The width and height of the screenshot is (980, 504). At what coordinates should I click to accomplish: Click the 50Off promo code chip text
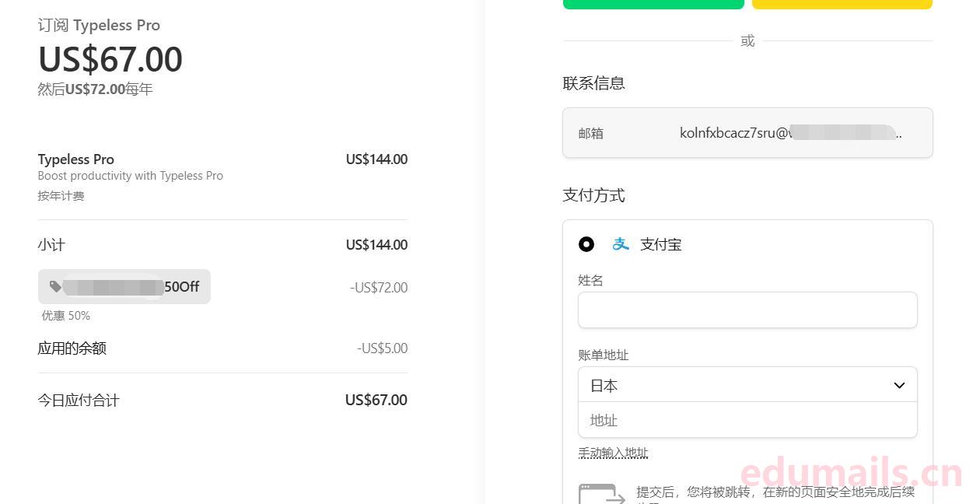coord(181,287)
